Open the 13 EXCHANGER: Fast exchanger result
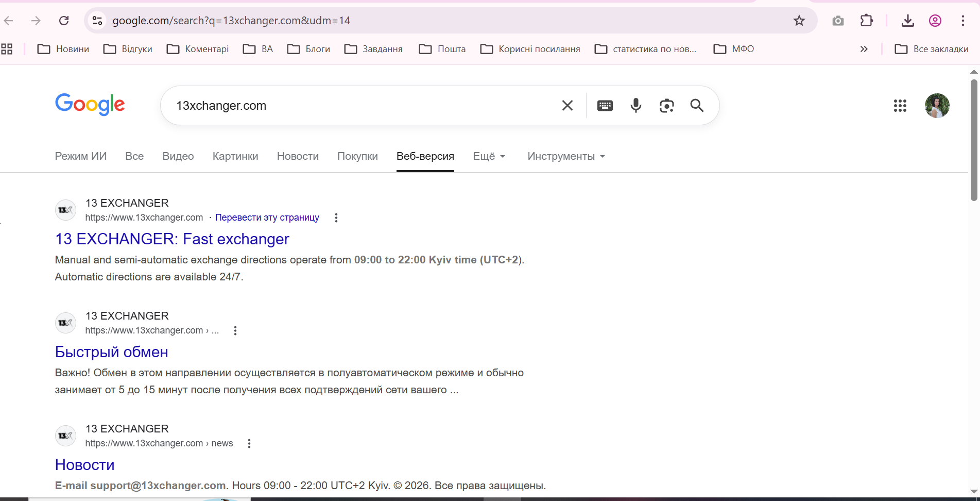980x501 pixels. [172, 239]
